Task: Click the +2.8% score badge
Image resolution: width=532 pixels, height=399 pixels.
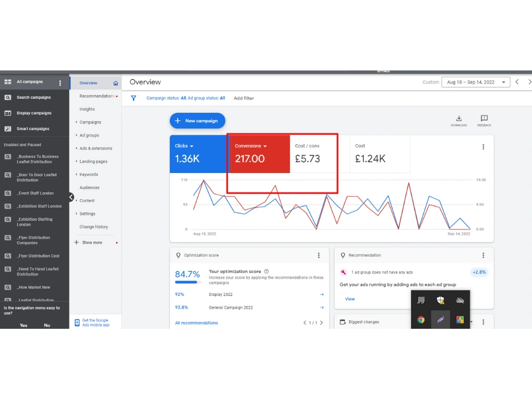Action: [x=479, y=272]
